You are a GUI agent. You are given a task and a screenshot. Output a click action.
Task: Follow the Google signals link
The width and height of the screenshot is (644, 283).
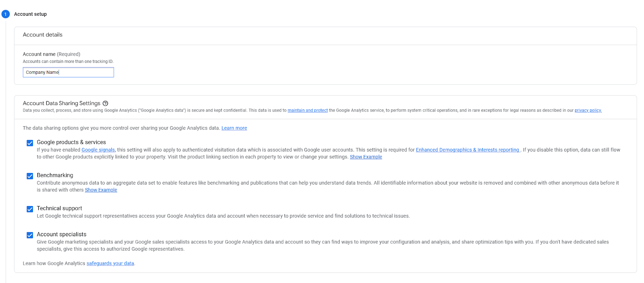[98, 150]
